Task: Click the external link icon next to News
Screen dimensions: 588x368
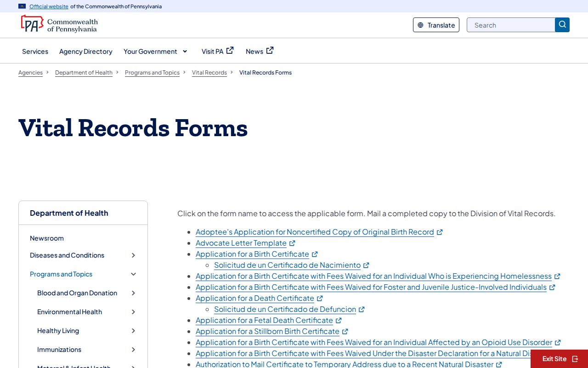Action: [270, 50]
